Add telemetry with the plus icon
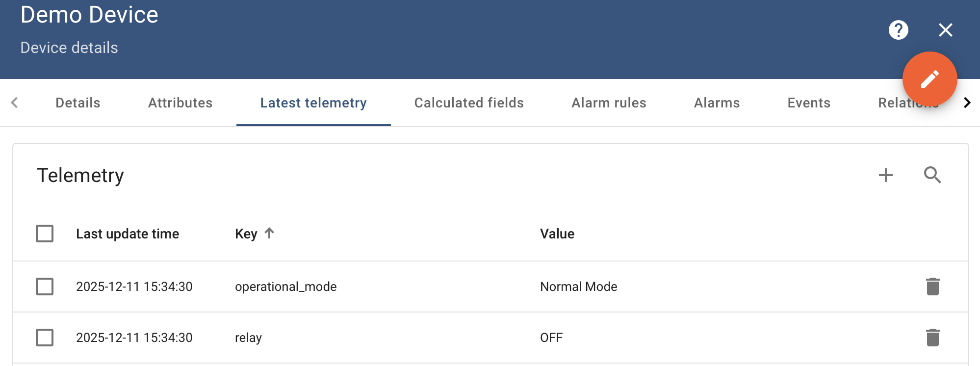980x366 pixels. click(x=885, y=175)
